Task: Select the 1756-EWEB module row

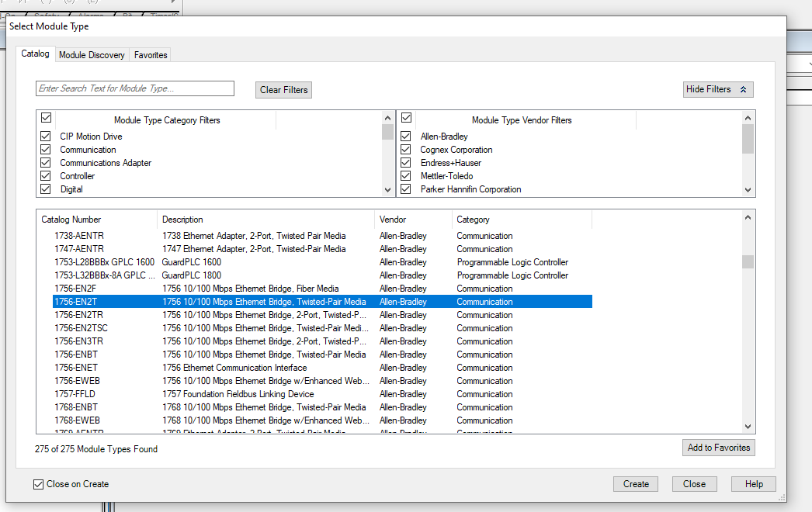Action: click(322, 381)
